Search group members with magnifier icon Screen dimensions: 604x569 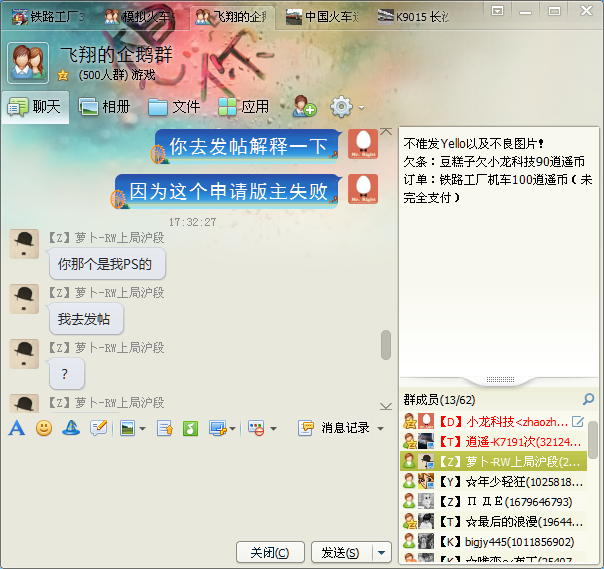coord(589,399)
